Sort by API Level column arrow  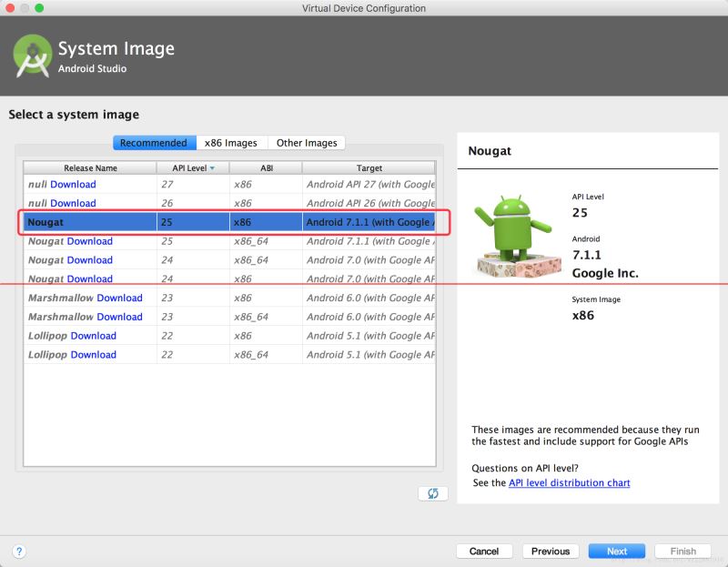(213, 167)
